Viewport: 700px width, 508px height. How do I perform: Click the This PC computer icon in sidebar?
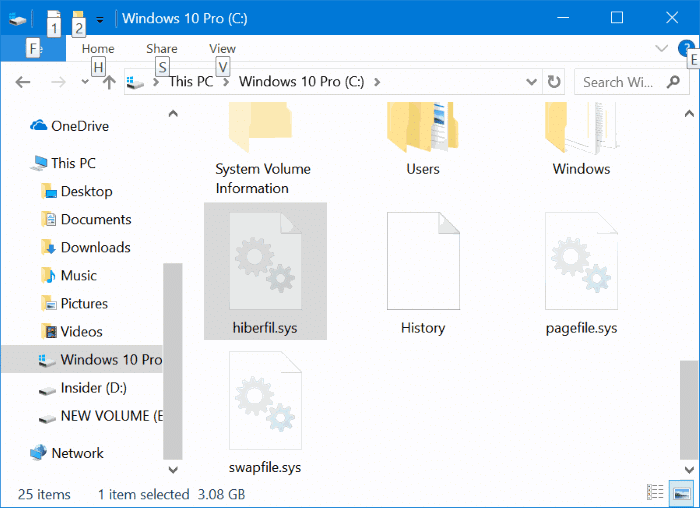click(39, 163)
